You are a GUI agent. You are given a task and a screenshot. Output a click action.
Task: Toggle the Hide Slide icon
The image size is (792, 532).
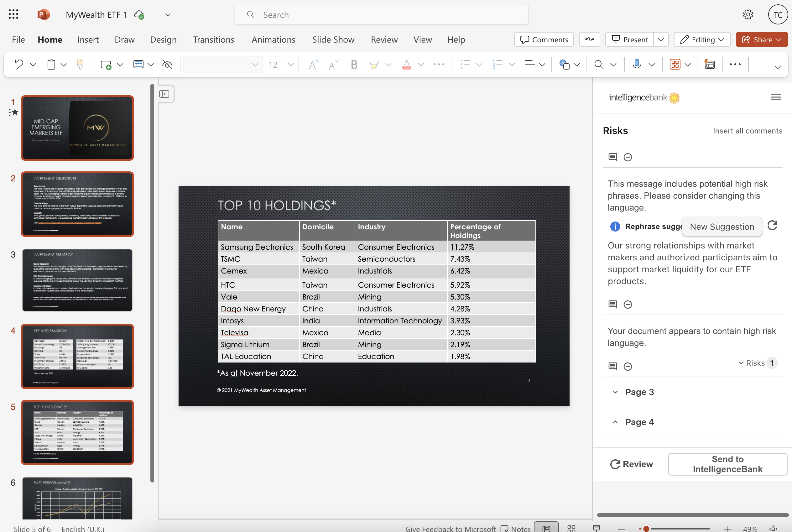pos(167,65)
